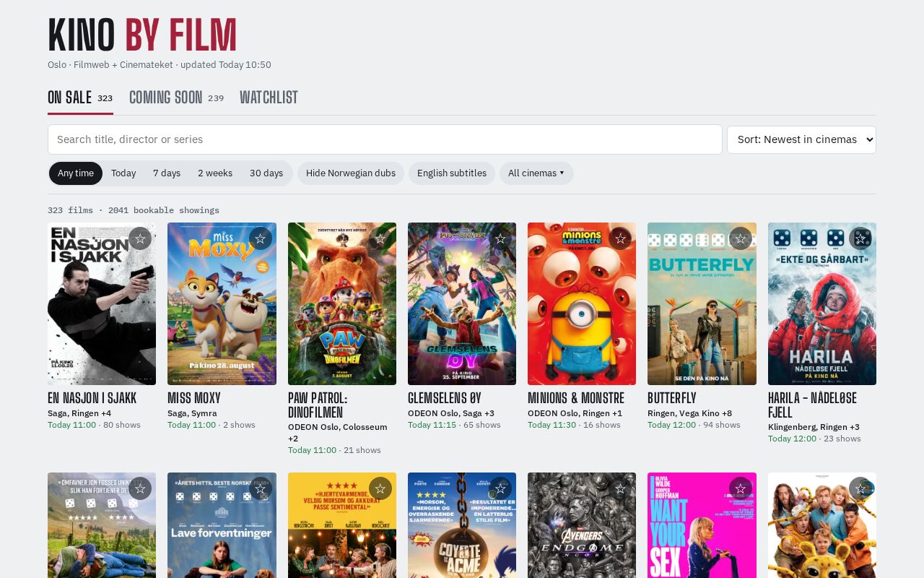
Task: Click the Butterfly film title
Action: tap(672, 398)
